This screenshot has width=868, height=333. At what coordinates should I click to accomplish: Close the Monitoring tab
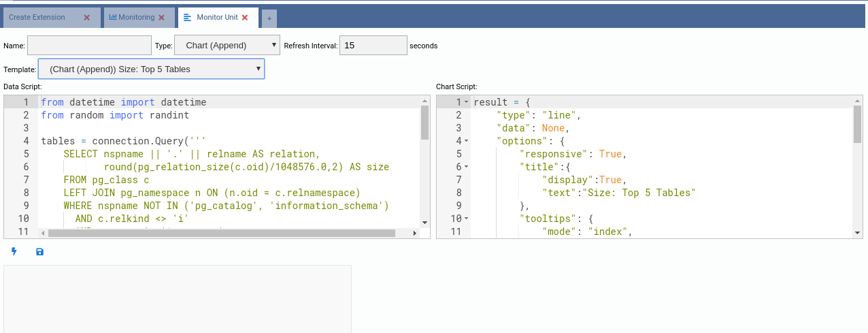click(161, 18)
